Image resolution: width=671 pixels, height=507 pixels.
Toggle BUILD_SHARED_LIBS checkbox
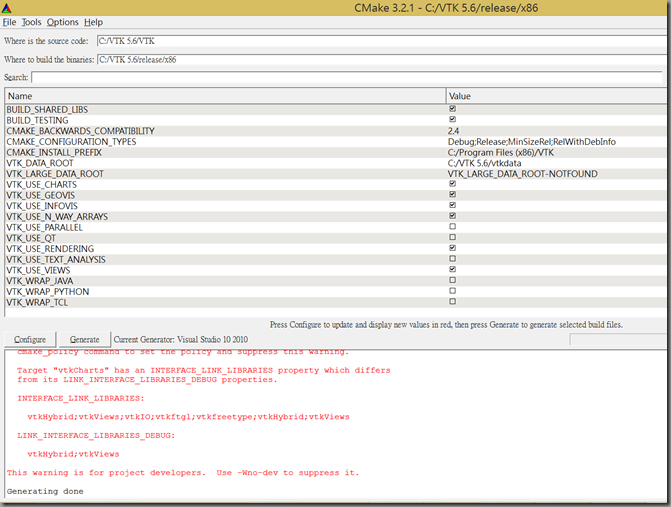(x=452, y=109)
